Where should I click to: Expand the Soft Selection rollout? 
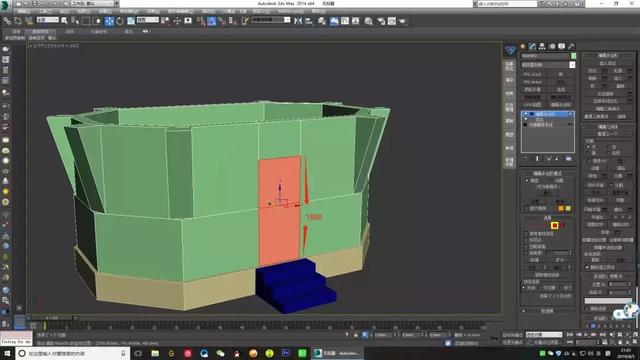point(547,311)
